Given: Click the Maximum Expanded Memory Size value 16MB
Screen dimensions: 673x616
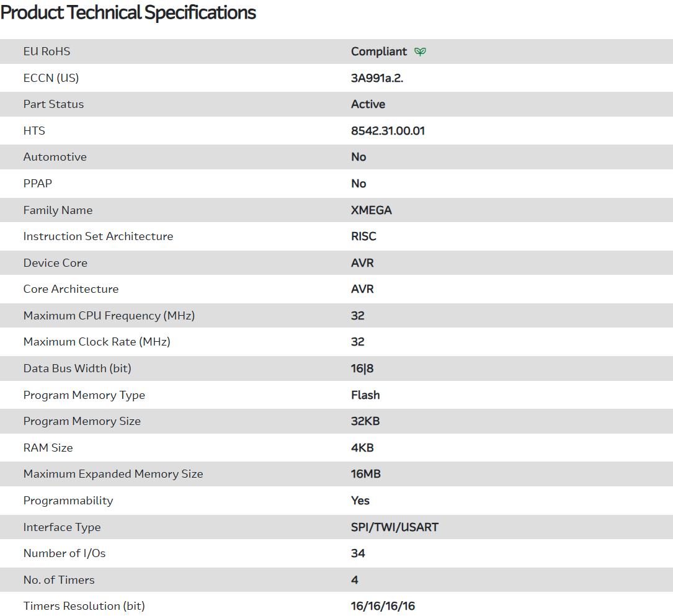Looking at the screenshot, I should point(366,474).
